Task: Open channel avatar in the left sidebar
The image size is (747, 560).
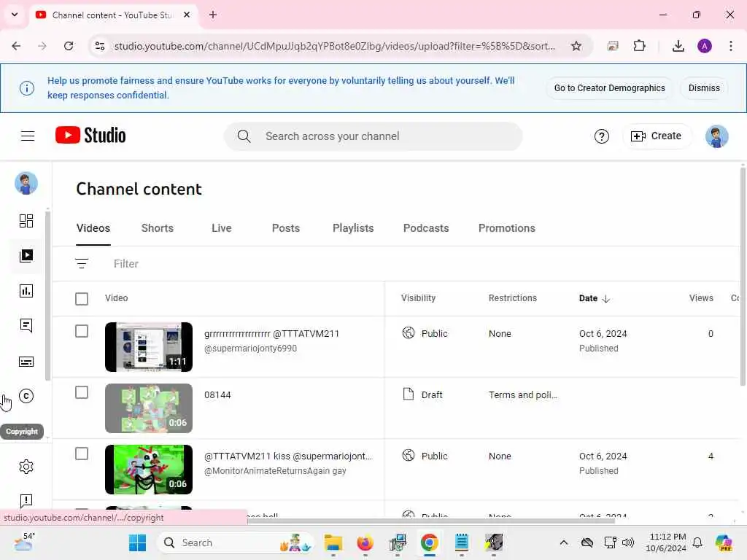Action: (26, 183)
